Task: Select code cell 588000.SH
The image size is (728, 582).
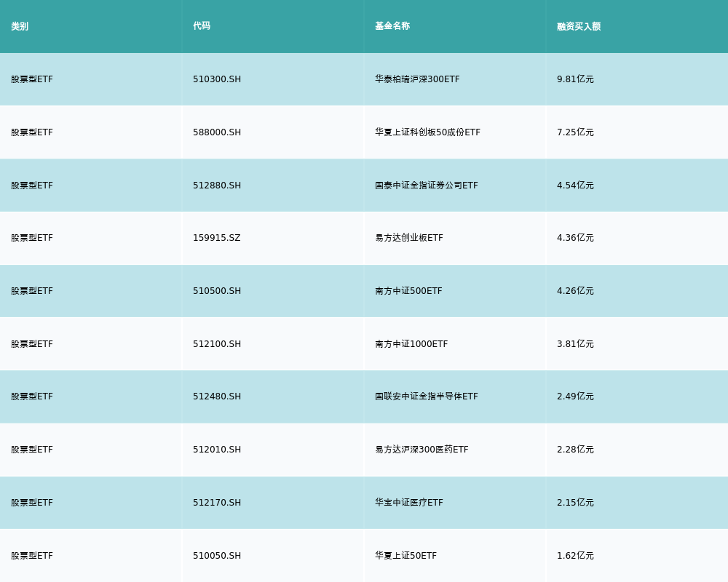Action: [x=217, y=132]
